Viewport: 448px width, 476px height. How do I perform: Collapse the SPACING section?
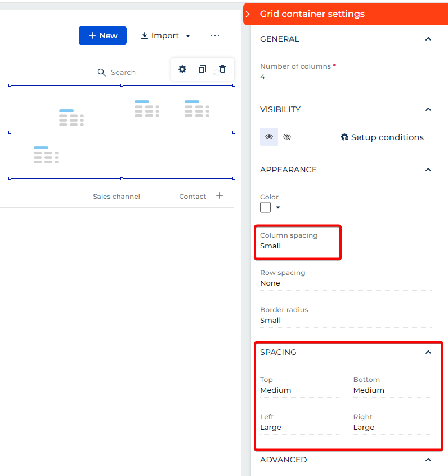tap(428, 352)
